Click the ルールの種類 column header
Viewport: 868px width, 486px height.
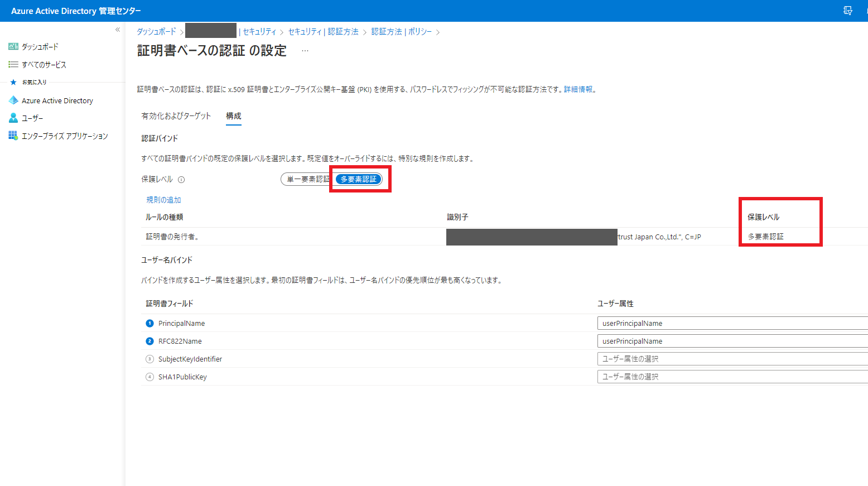coord(165,217)
